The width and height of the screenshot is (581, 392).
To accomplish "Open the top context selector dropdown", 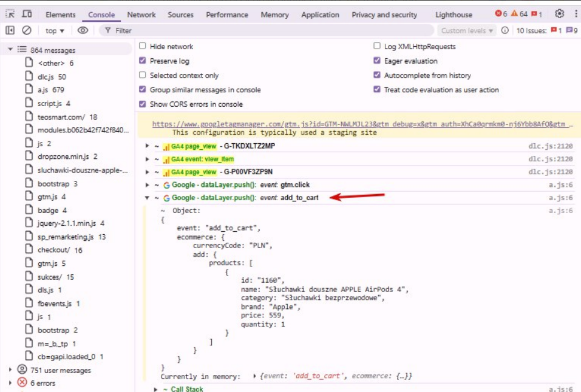I will pyautogui.click(x=55, y=30).
